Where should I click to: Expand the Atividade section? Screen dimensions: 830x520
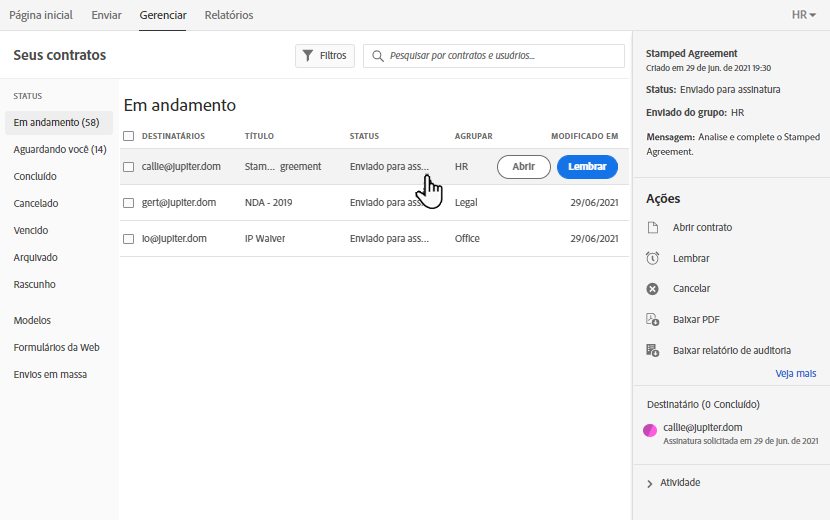650,483
